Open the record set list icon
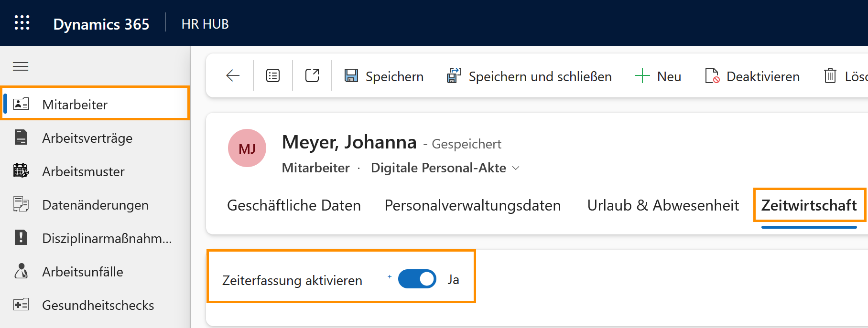The image size is (868, 328). pyautogui.click(x=273, y=75)
